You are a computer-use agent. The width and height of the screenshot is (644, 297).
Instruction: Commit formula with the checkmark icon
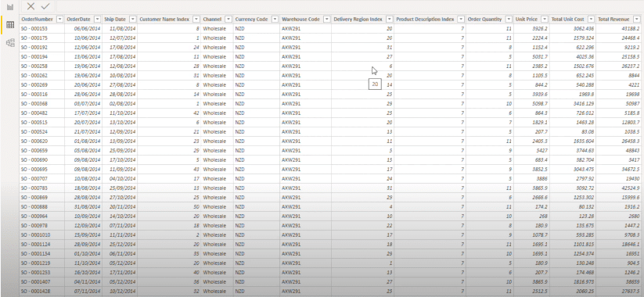click(45, 6)
